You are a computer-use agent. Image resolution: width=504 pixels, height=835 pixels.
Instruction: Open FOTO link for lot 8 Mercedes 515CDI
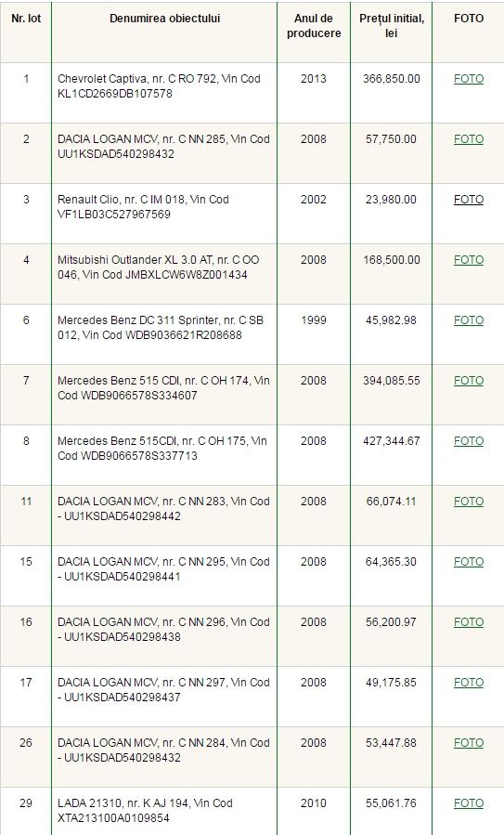click(x=469, y=441)
